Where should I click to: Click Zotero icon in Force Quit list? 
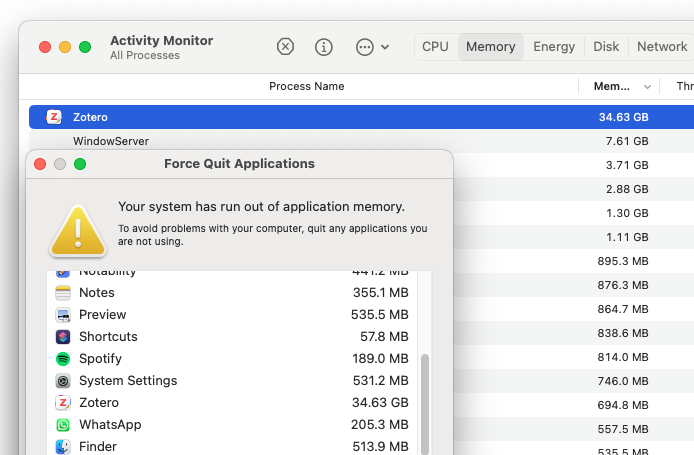(63, 403)
